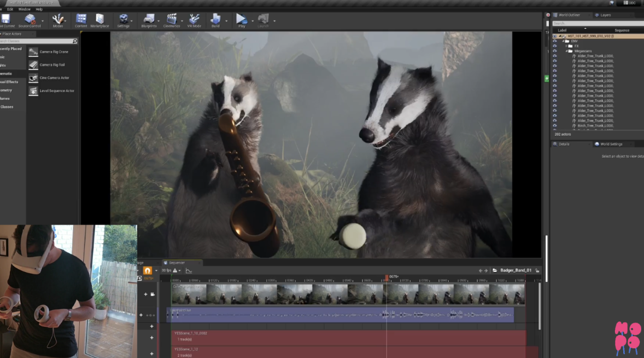Click the Badger_Band_01 sequence breadcrumb

[515, 270]
